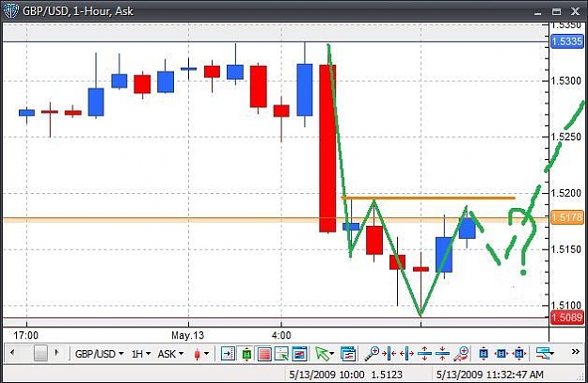The image size is (588, 383).
Task: Click the vertical scroll chart icon
Action: pyautogui.click(x=484, y=354)
